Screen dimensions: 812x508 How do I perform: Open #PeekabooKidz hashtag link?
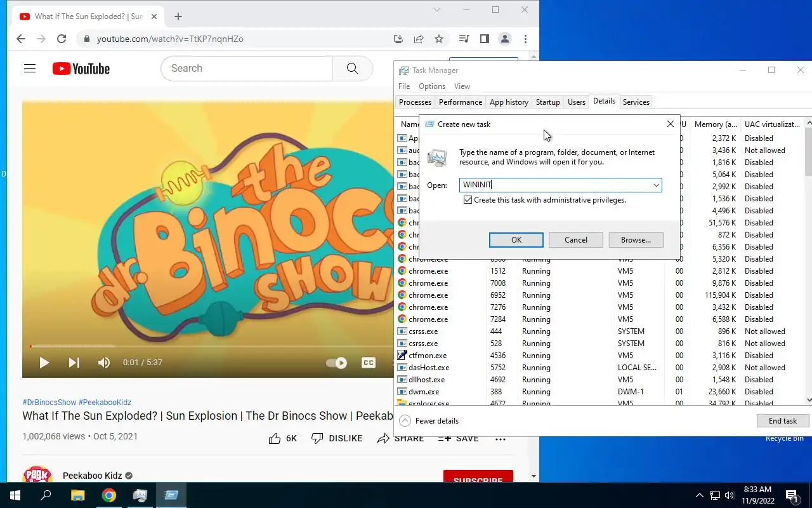coord(105,403)
